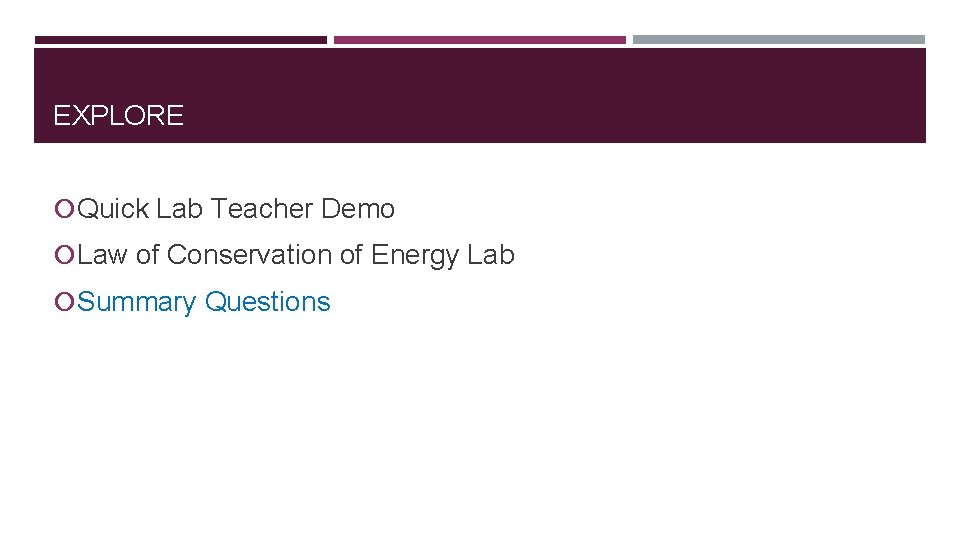Screen dimensions: 960x540
Task: Click the word Energy in second bullet
Action: [x=414, y=255]
